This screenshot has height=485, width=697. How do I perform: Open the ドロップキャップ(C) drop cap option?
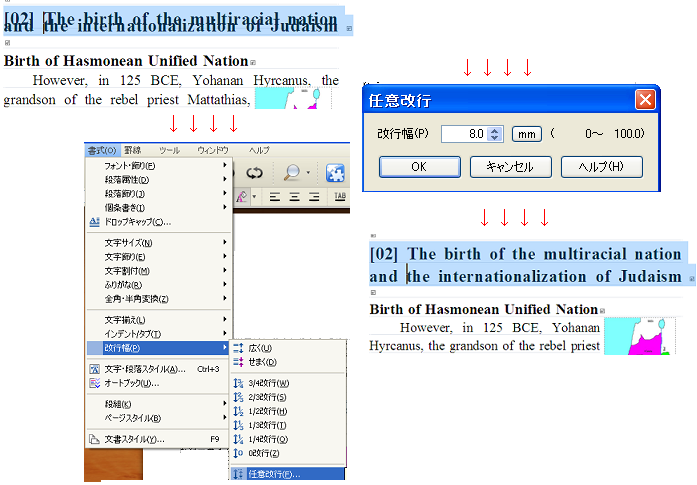(137, 222)
